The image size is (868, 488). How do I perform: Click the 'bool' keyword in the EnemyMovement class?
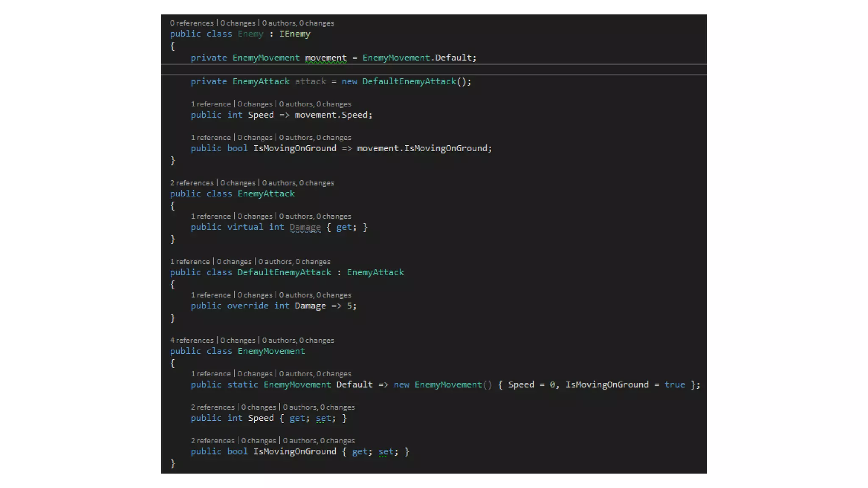pyautogui.click(x=237, y=452)
